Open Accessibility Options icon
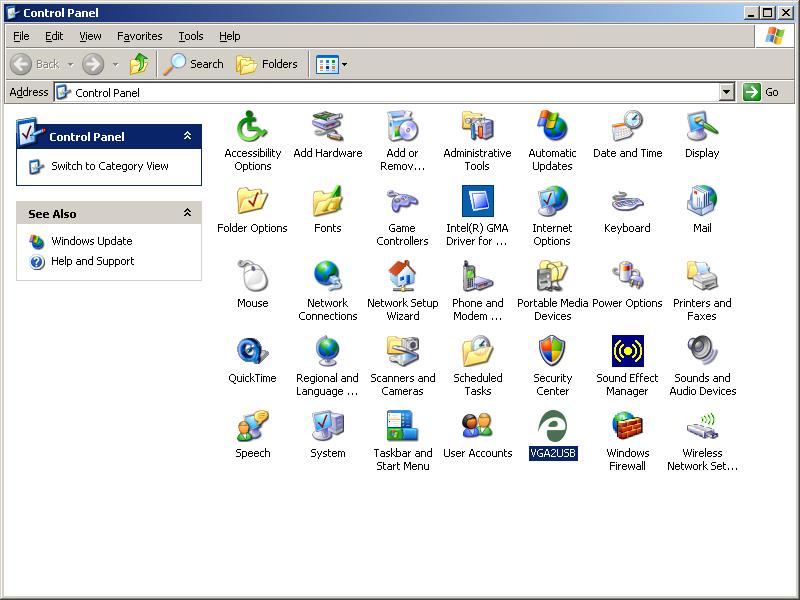 252,127
